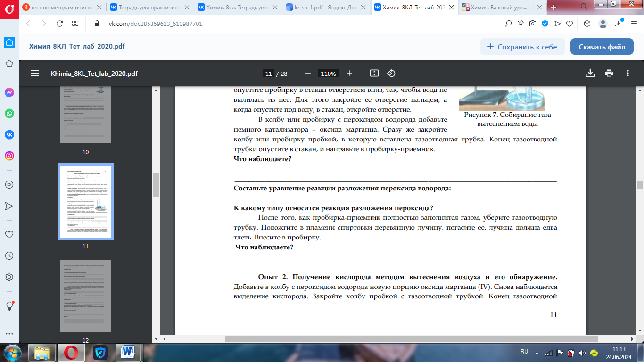Viewport: 644px width, 362px height.
Task: Search open tabs with the magnifier icon
Action: [x=584, y=7]
